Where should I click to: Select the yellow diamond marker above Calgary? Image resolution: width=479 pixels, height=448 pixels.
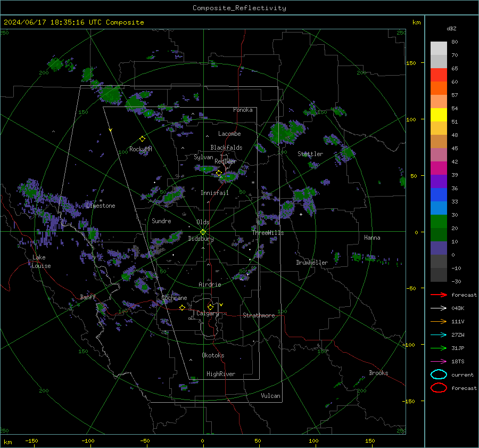[210, 307]
